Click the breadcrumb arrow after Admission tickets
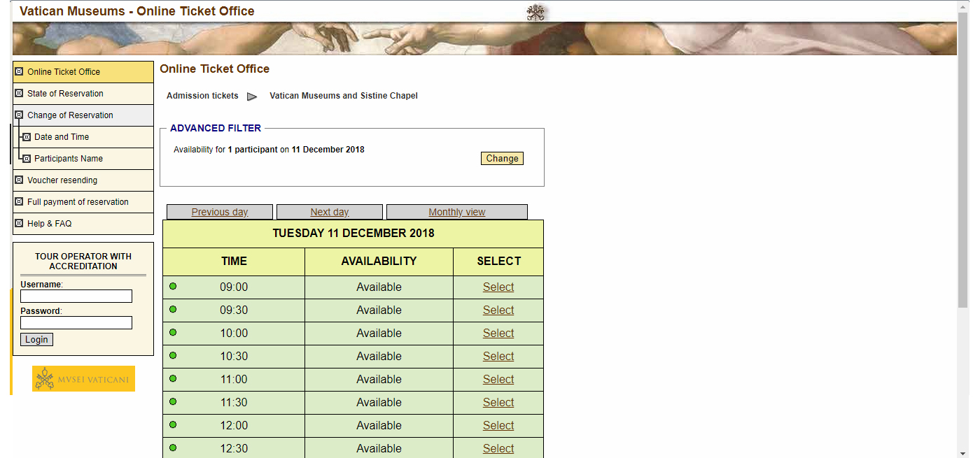980x458 pixels. tap(252, 96)
